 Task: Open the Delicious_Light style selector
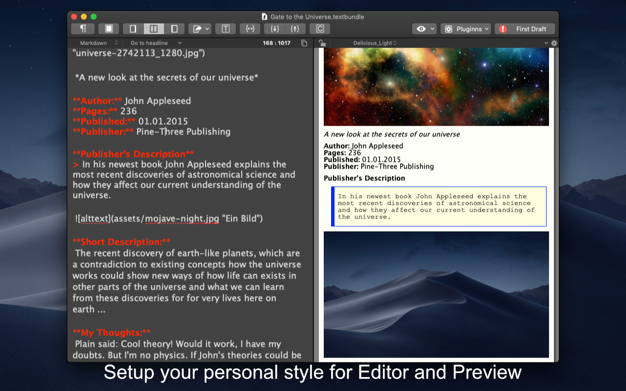pos(374,43)
